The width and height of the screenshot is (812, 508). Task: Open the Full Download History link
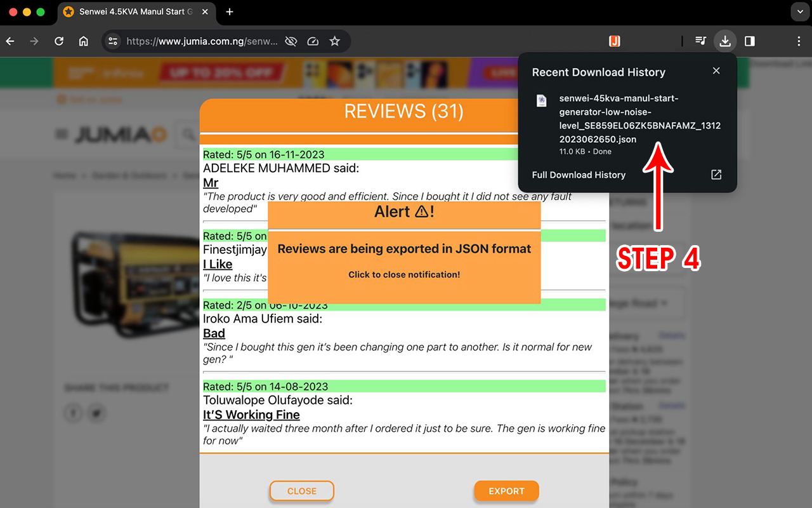point(579,175)
